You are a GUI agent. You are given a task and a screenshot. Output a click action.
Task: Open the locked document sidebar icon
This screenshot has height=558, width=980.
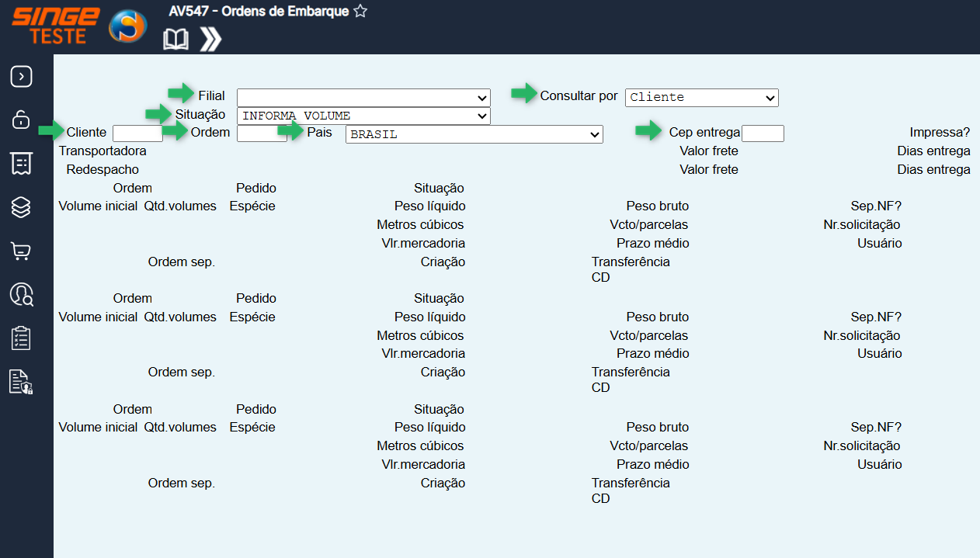[x=21, y=382]
